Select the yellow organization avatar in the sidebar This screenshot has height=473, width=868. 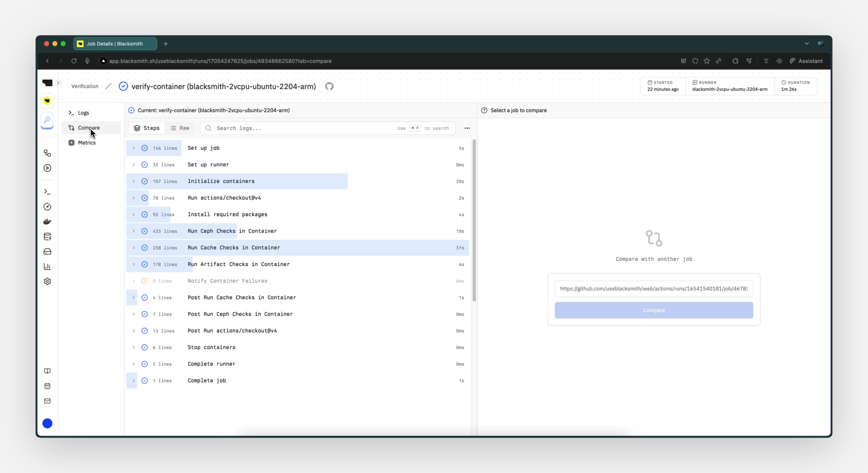47,101
